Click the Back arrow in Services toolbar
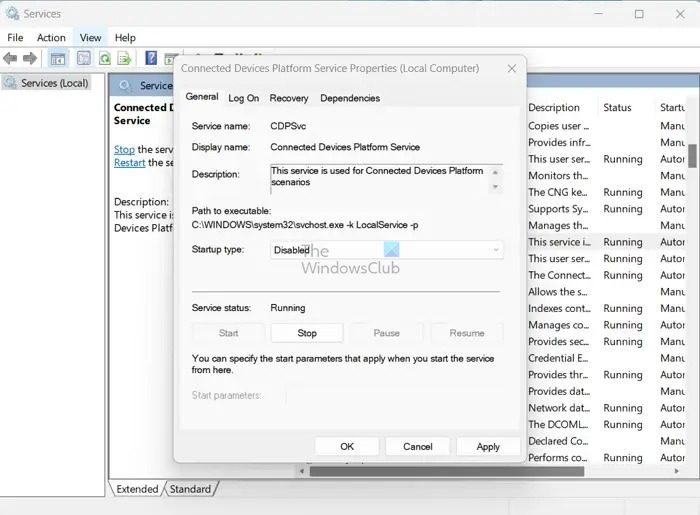The image size is (700, 515). 10,58
